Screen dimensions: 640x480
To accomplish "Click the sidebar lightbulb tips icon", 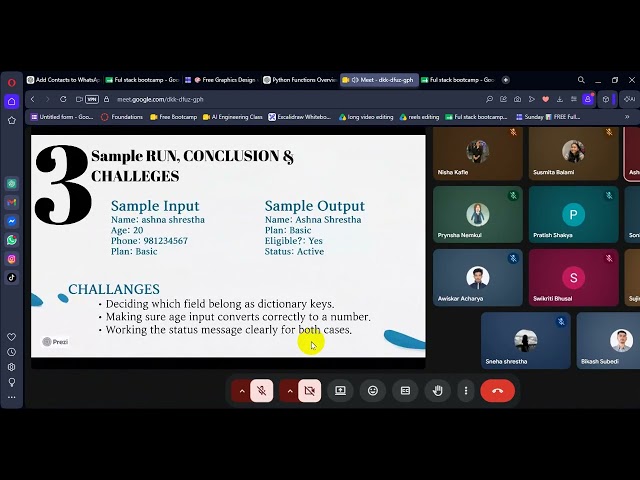I will (x=11, y=382).
